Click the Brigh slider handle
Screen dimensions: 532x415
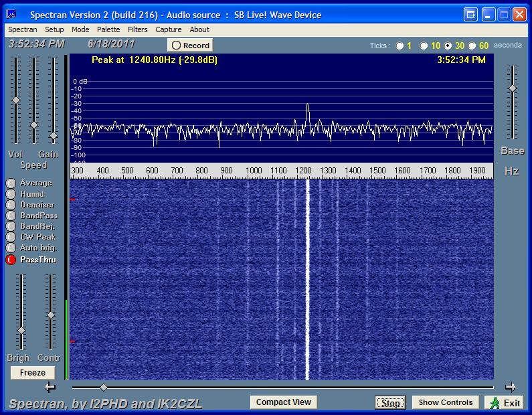[21, 331]
